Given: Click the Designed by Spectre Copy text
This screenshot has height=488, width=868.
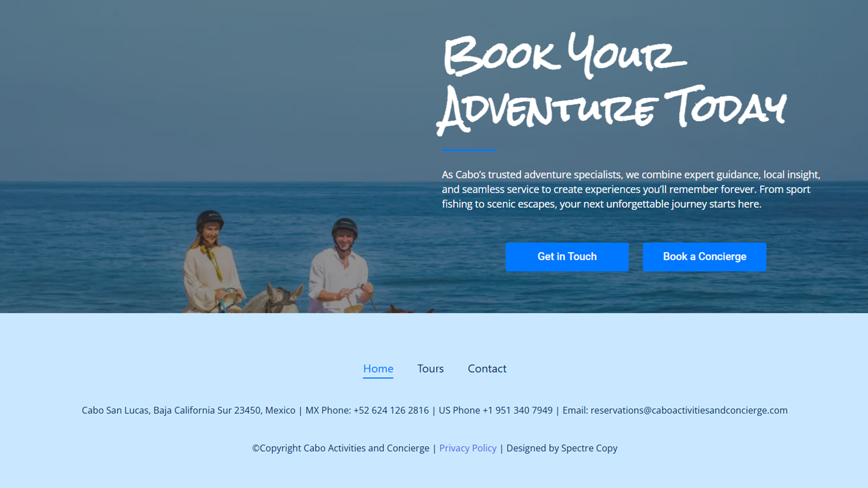Looking at the screenshot, I should point(562,448).
